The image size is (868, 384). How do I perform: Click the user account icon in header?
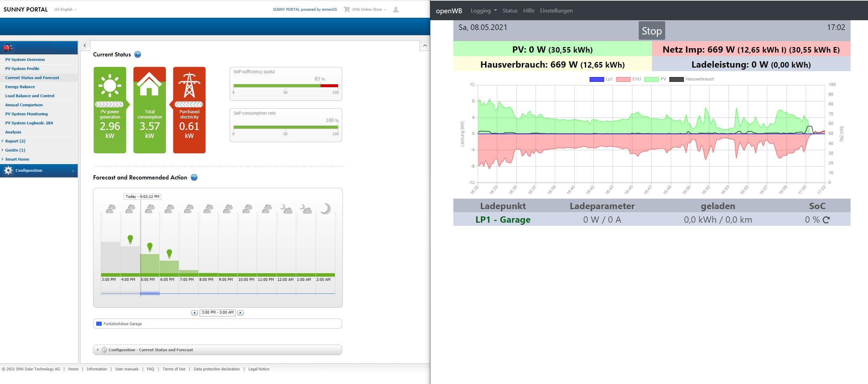coord(395,9)
